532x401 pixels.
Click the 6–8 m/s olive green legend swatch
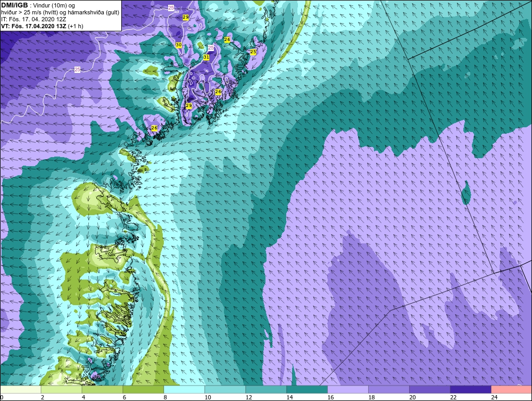click(x=143, y=389)
